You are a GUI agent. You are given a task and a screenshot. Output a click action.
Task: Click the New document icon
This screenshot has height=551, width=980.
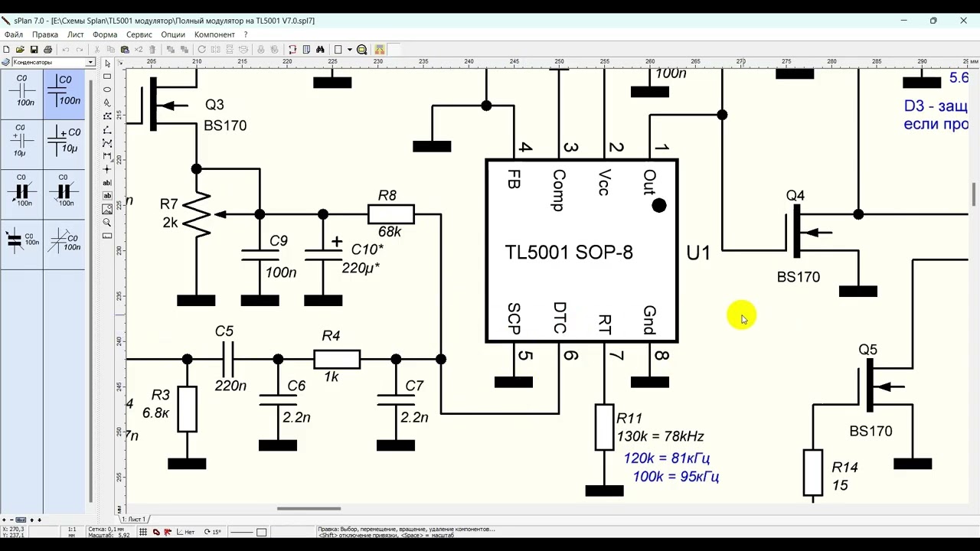tap(7, 50)
